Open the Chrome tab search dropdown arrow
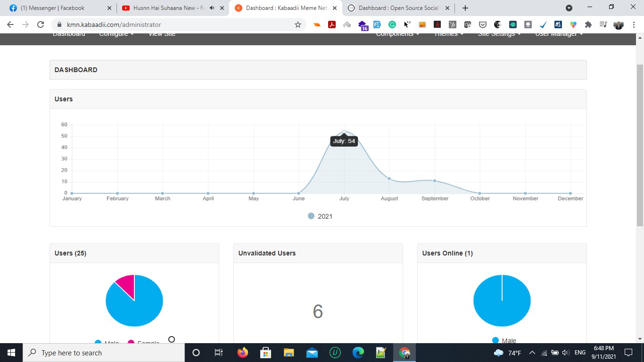Image resolution: width=644 pixels, height=362 pixels. [569, 8]
